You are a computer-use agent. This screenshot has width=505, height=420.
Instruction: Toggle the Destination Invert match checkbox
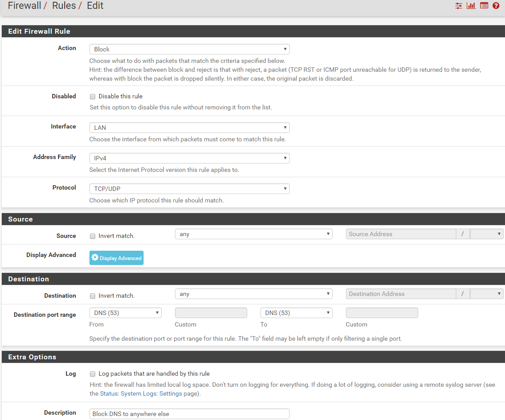(93, 296)
